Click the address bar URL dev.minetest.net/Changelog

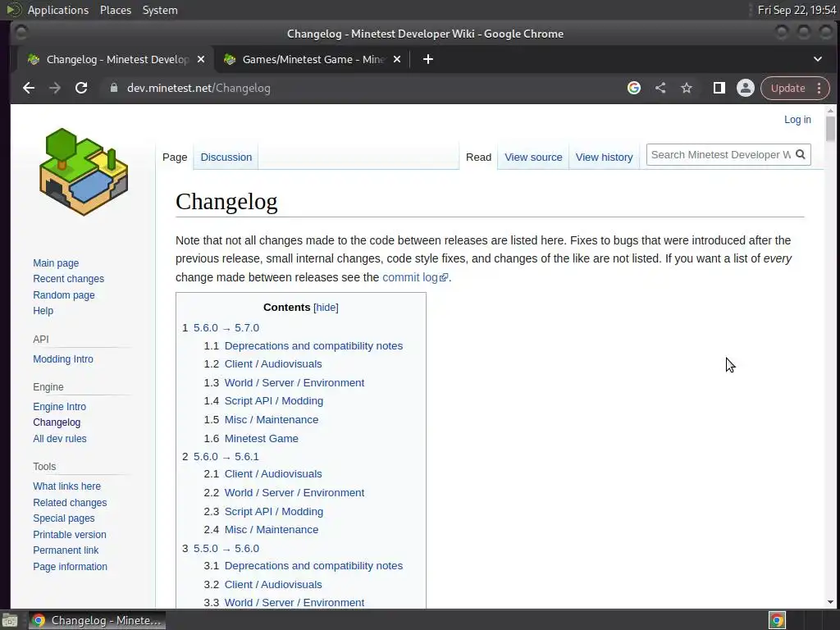pos(199,88)
